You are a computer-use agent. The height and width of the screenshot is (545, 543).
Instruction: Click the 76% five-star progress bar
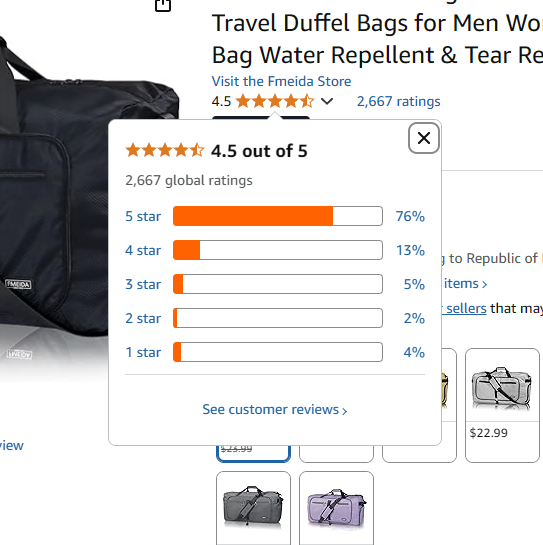278,216
